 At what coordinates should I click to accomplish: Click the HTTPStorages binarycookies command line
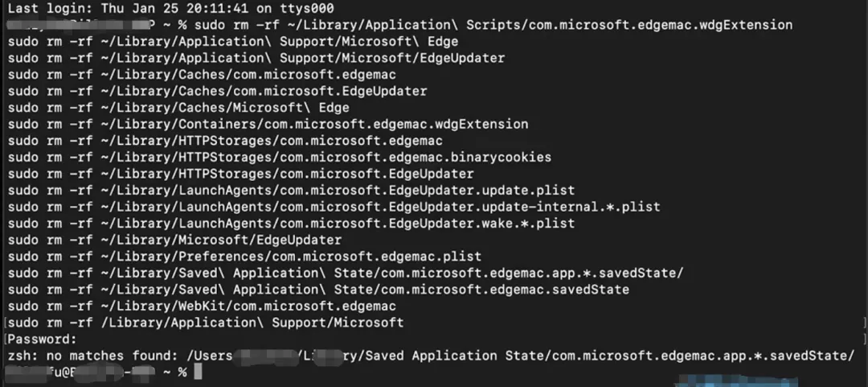(x=280, y=157)
